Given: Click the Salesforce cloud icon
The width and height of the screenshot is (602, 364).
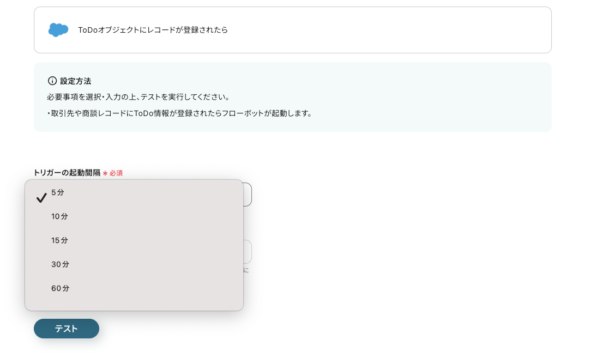Looking at the screenshot, I should pyautogui.click(x=58, y=30).
